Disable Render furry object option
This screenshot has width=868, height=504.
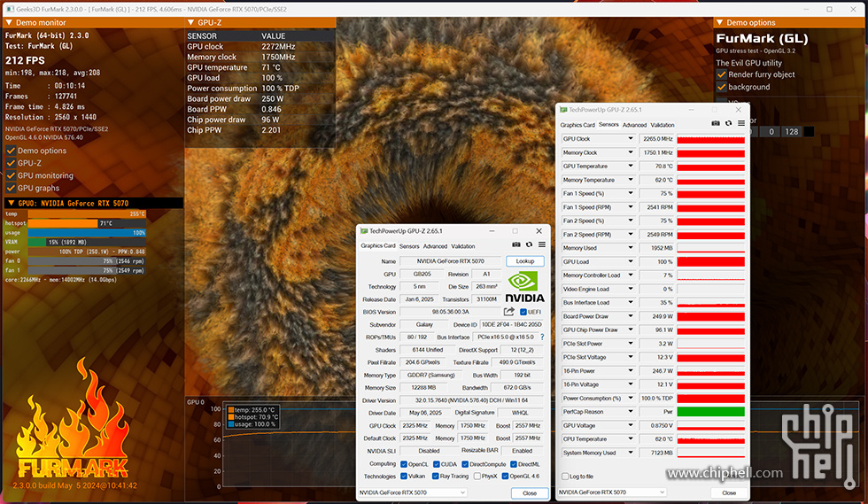721,74
